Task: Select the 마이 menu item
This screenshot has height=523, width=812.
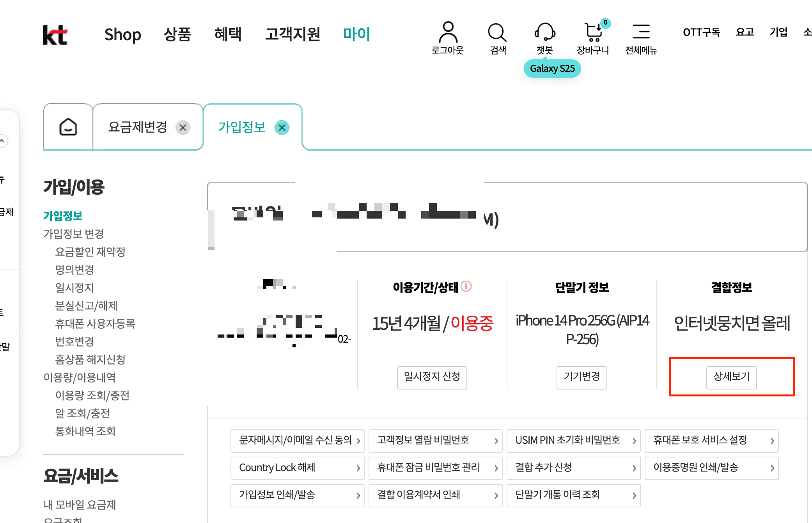Action: [356, 34]
